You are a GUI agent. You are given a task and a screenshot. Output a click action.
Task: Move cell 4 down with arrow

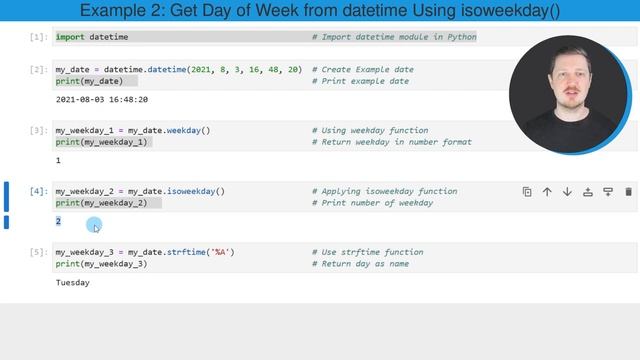point(567,192)
